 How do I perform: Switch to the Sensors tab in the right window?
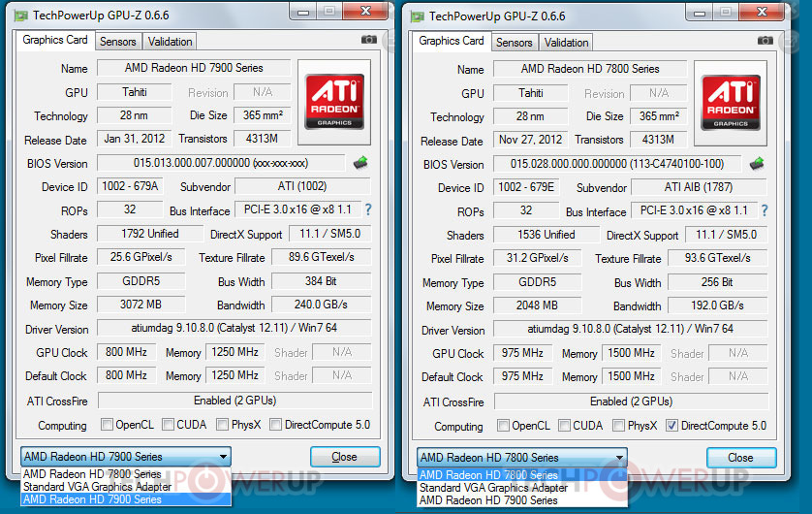click(x=514, y=43)
